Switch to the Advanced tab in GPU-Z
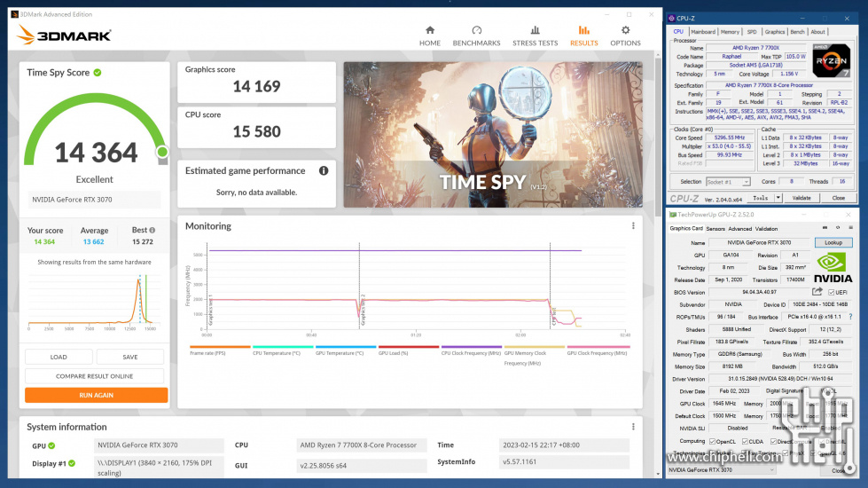This screenshot has height=488, width=868. (x=739, y=229)
